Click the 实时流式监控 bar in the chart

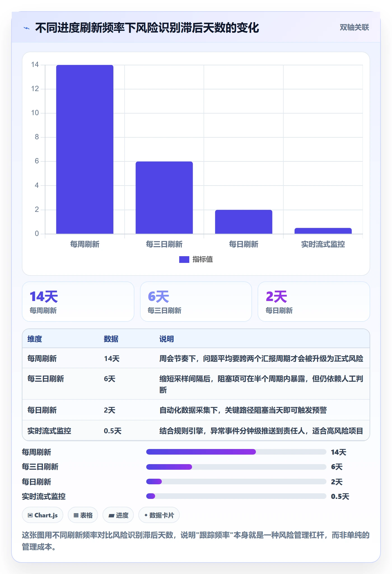[323, 231]
